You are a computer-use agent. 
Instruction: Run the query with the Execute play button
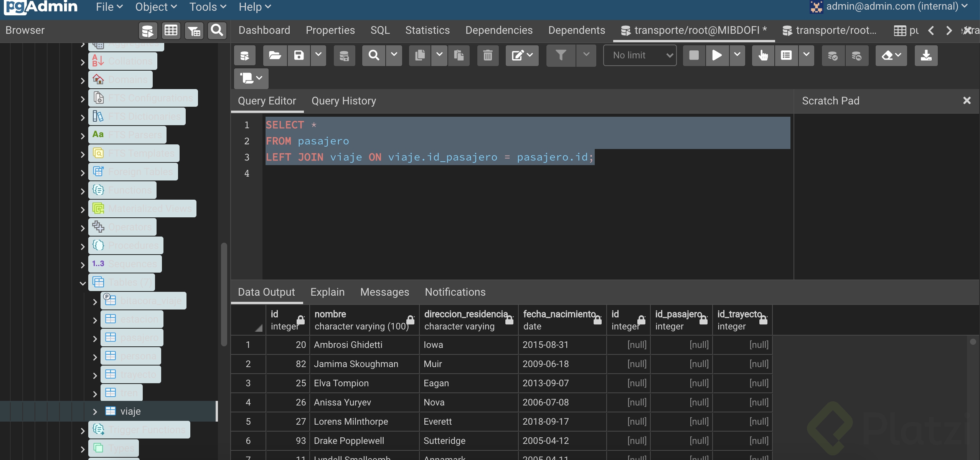(717, 56)
